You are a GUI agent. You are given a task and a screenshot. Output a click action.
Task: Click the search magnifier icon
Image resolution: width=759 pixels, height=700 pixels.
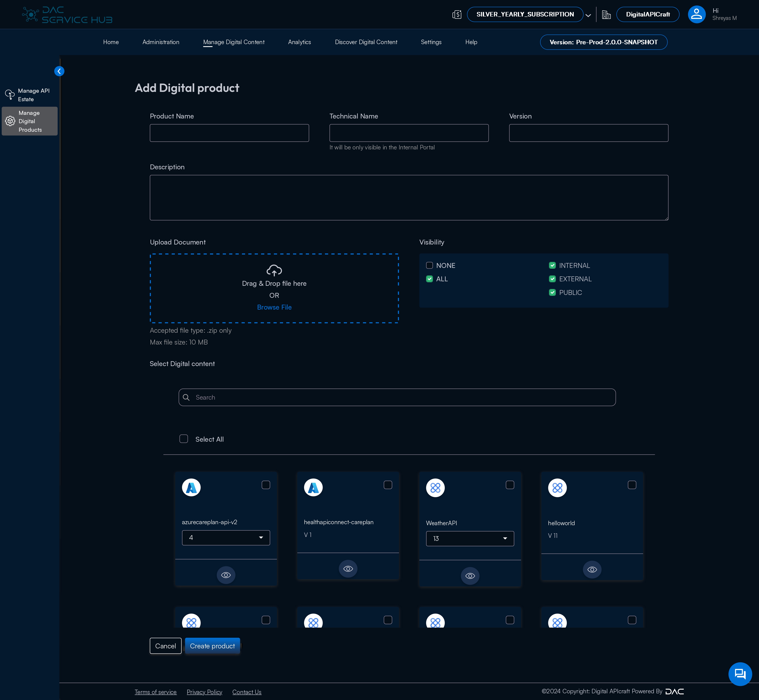point(186,397)
